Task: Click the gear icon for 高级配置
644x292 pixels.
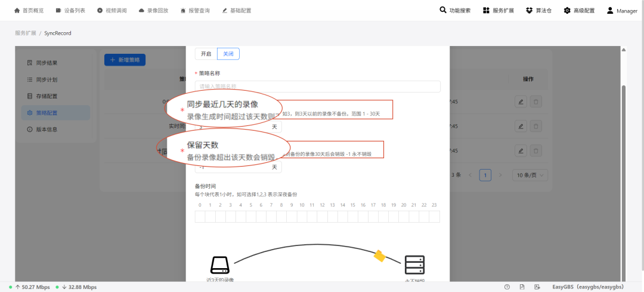Action: 567,11
